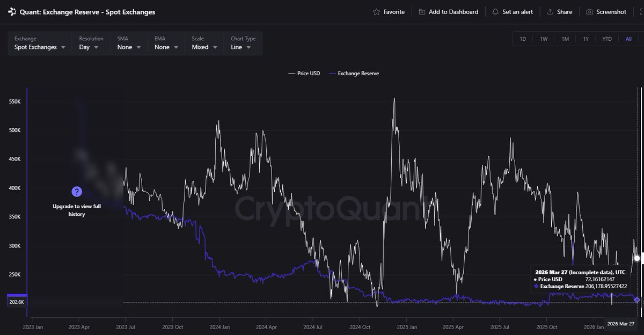Screen dimensions: 644x335
Task: Click the Add to Dashboard plus icon
Action: [x=422, y=12]
